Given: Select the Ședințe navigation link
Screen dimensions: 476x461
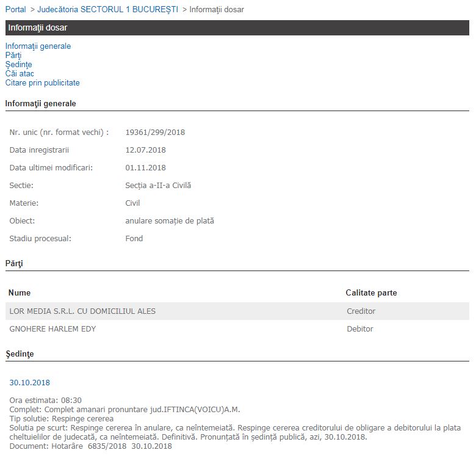Looking at the screenshot, I should pyautogui.click(x=18, y=65).
